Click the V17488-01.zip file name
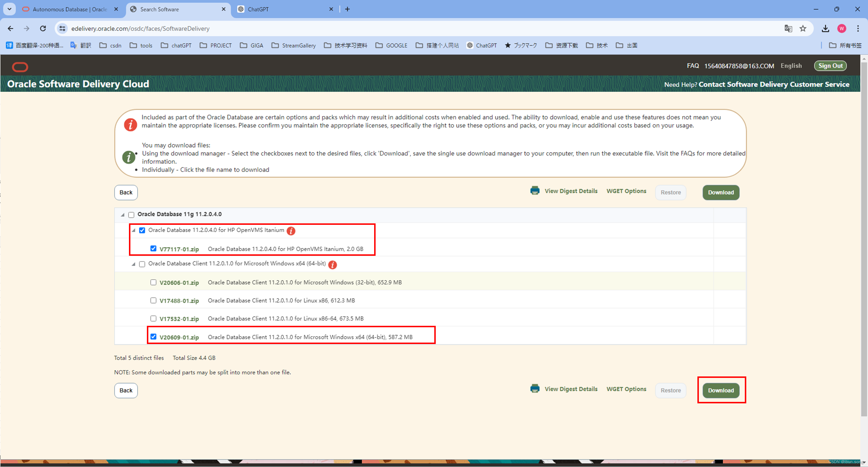Viewport: 868px width, 467px height. point(179,301)
